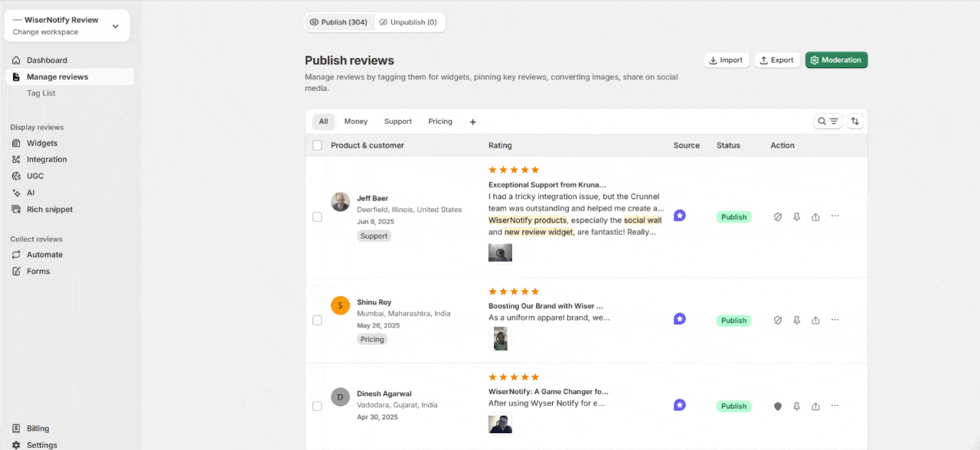This screenshot has height=450, width=980.
Task: Click the source icon on Shinu Roy's review
Action: (679, 319)
